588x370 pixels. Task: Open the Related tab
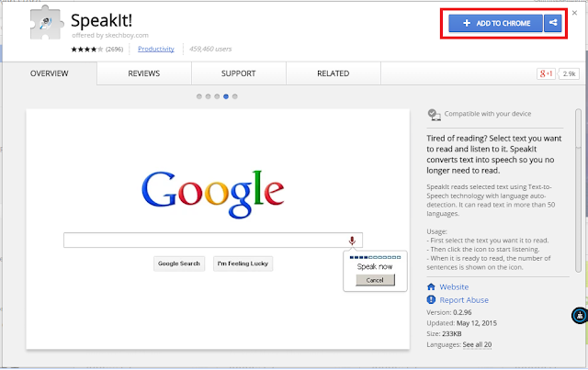(x=334, y=73)
